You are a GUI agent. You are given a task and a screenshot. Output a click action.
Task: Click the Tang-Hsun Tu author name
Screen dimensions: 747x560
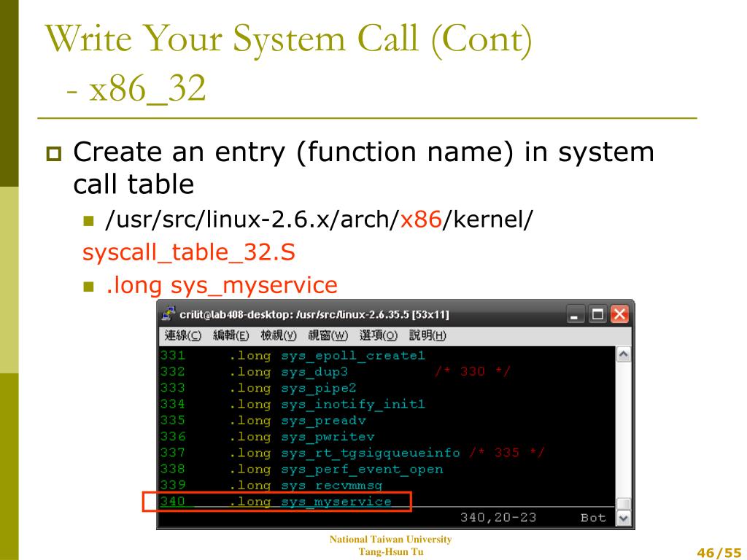pyautogui.click(x=391, y=552)
